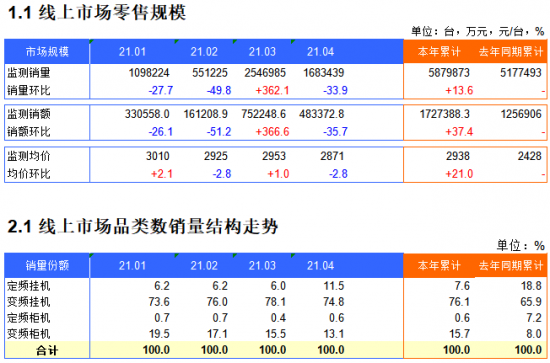The image size is (550, 363).
Task: Select the 变频柜机 share value 13.1
Action: click(x=334, y=334)
